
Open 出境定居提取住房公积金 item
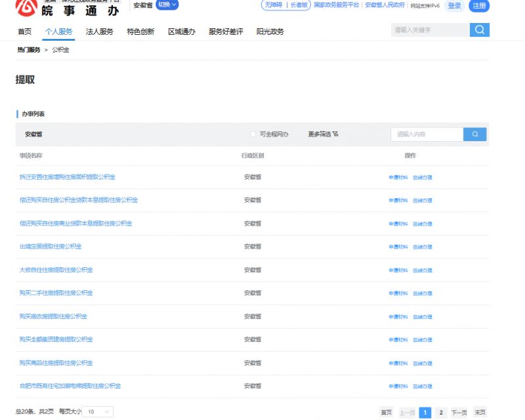click(51, 247)
